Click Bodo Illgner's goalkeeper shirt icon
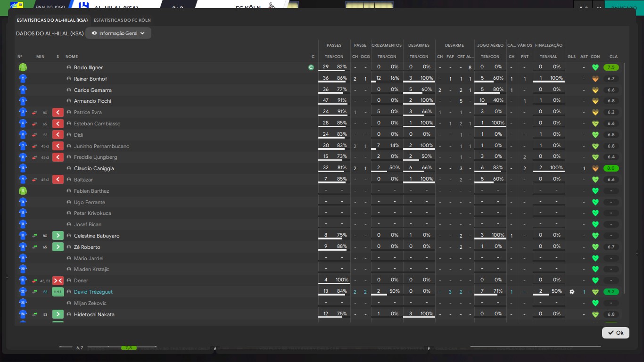This screenshot has width=644, height=362. (x=23, y=67)
